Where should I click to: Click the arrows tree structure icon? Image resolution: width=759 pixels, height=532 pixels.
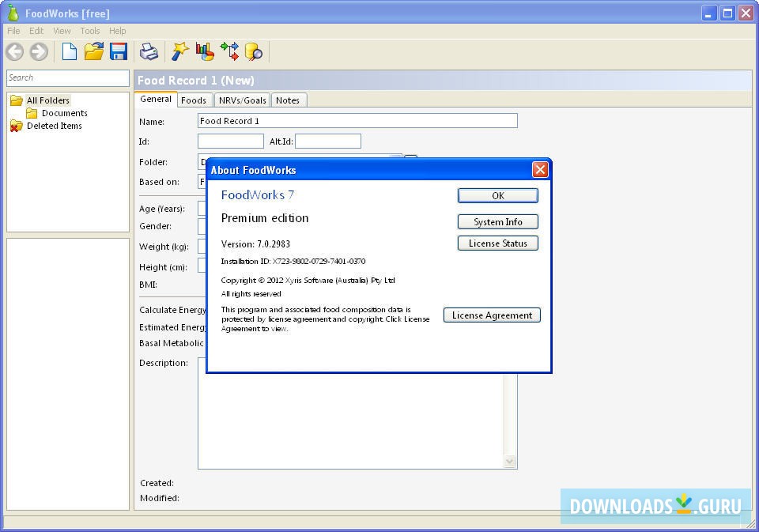click(x=229, y=51)
